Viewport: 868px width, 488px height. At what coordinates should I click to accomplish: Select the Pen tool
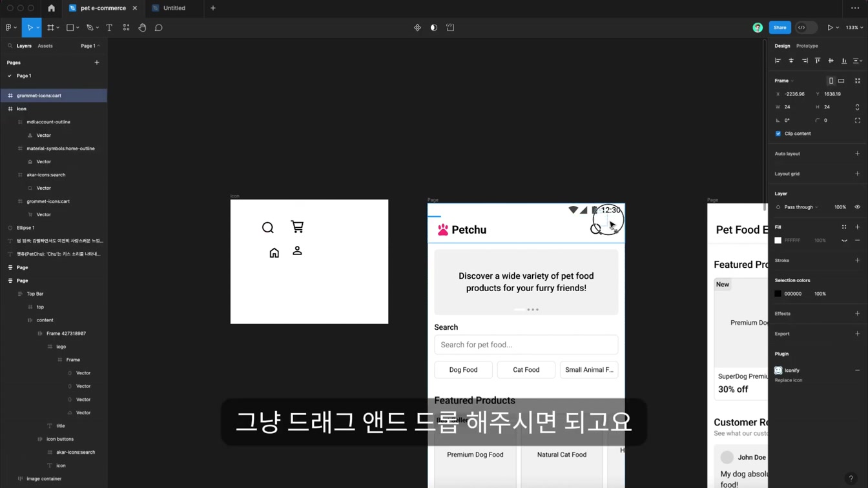90,28
